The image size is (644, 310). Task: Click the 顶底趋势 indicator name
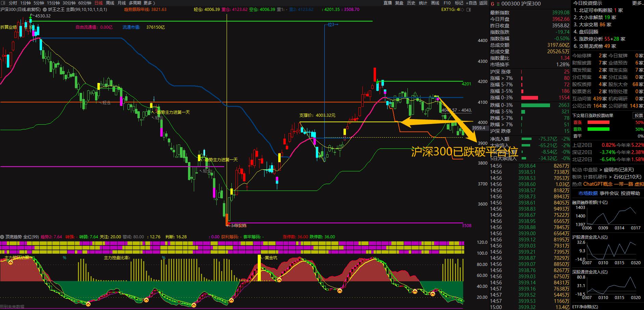pos(14,237)
